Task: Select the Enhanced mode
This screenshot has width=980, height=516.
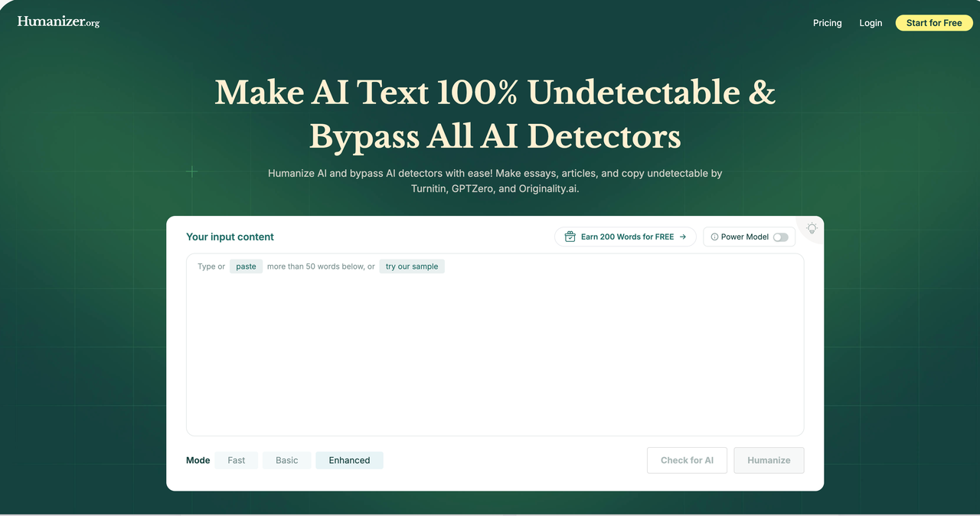Action: (x=349, y=460)
